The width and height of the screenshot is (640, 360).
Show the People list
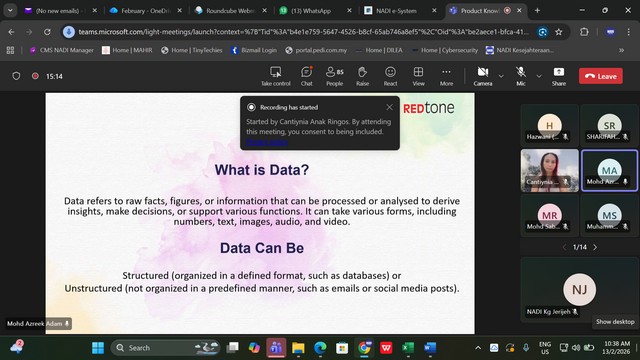point(335,76)
